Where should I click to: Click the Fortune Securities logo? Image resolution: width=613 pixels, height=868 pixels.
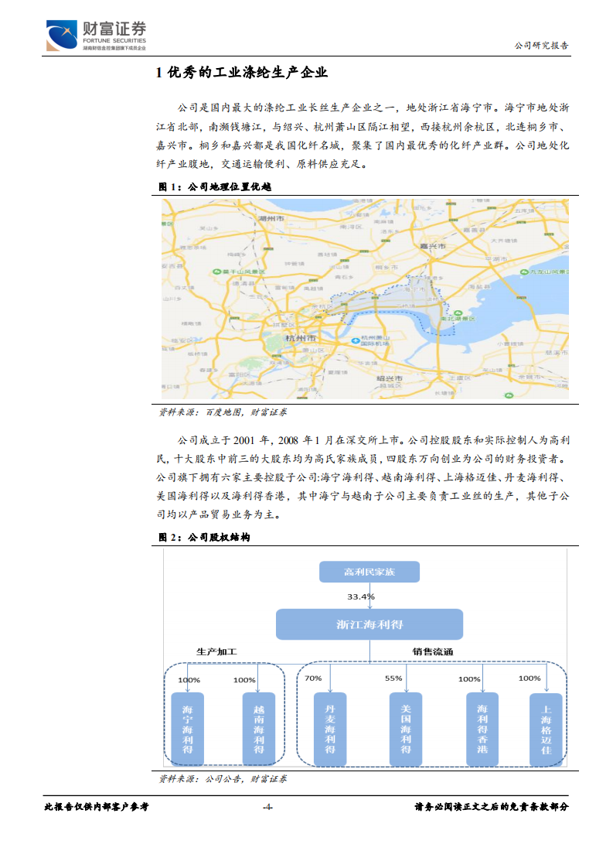97,36
